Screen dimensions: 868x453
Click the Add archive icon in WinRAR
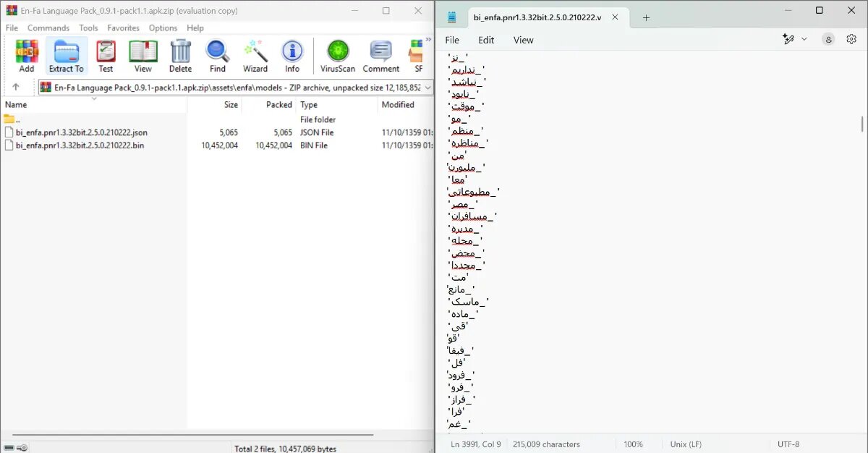coord(26,54)
